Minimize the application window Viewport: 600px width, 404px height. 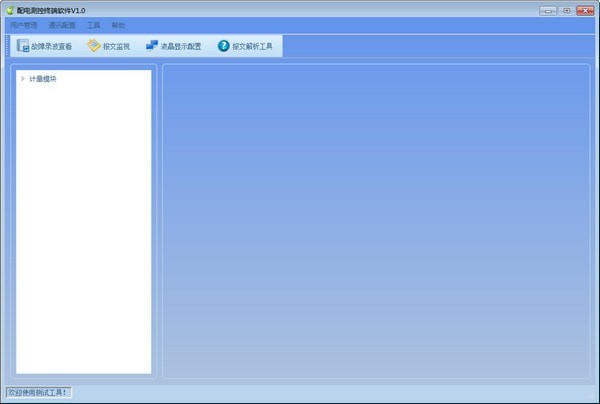pos(548,11)
